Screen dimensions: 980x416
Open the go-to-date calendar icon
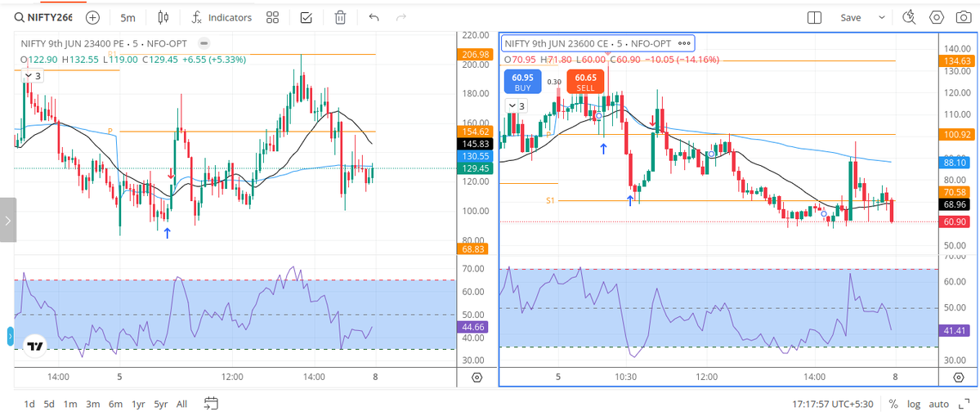211,404
